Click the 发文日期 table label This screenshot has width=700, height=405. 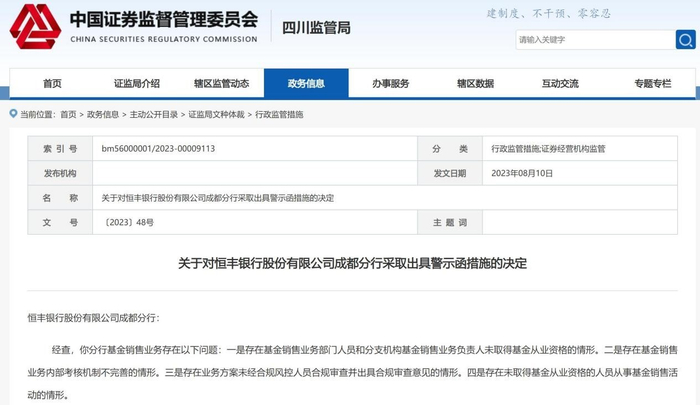click(x=450, y=173)
